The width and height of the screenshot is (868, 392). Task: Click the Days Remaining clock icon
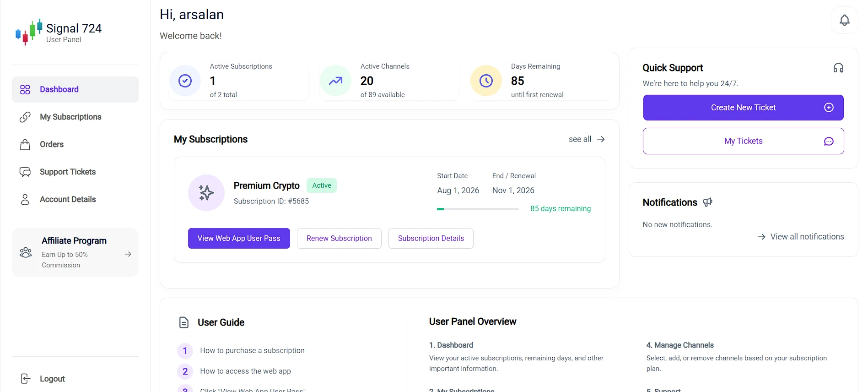pyautogui.click(x=486, y=81)
